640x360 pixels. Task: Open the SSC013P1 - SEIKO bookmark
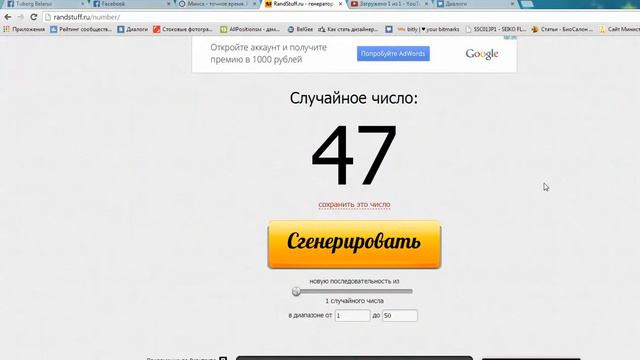pos(496,29)
